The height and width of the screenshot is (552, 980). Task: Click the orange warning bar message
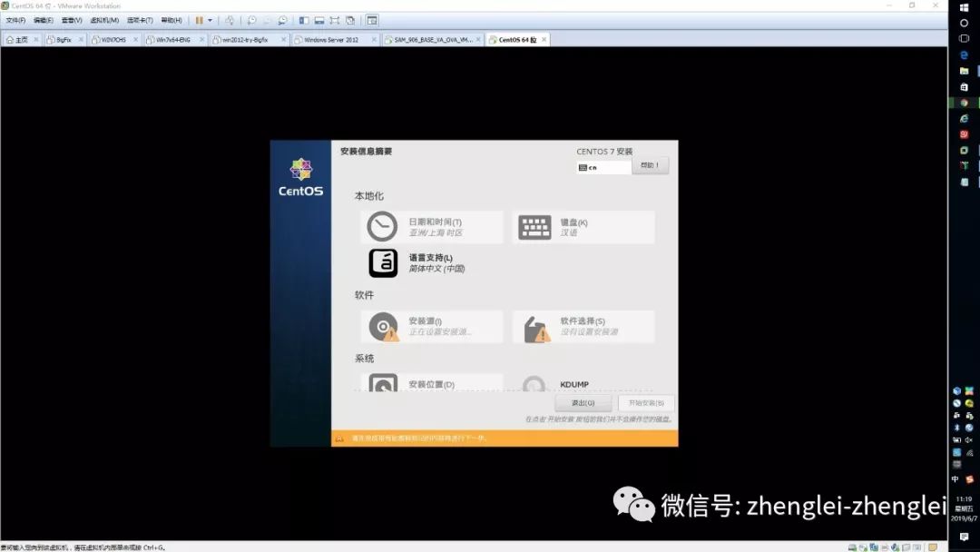coord(418,439)
